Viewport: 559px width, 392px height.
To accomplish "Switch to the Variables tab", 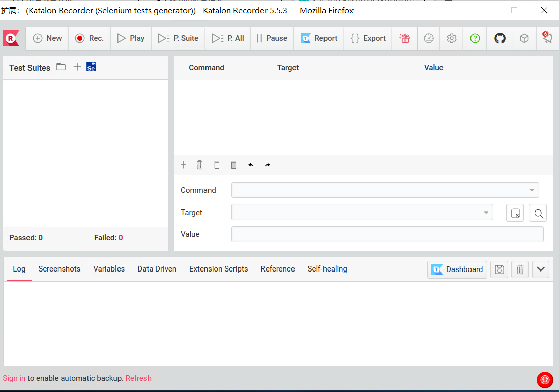I will point(109,269).
